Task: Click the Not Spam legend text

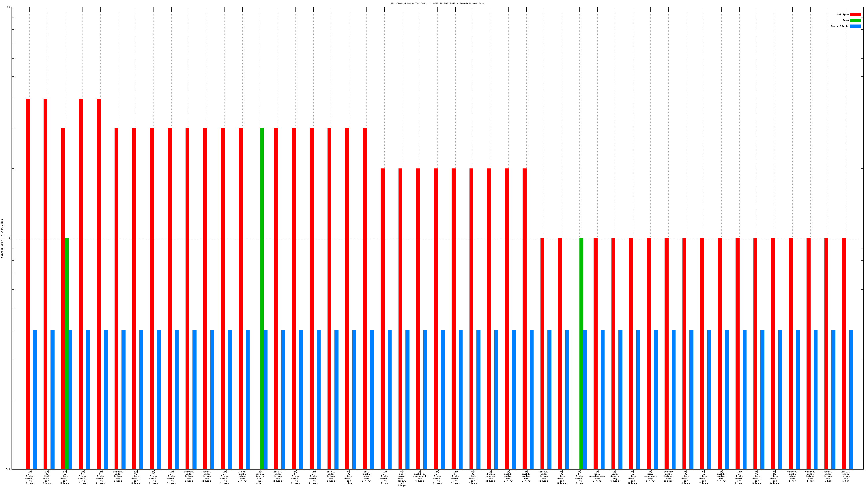Action: (x=843, y=14)
